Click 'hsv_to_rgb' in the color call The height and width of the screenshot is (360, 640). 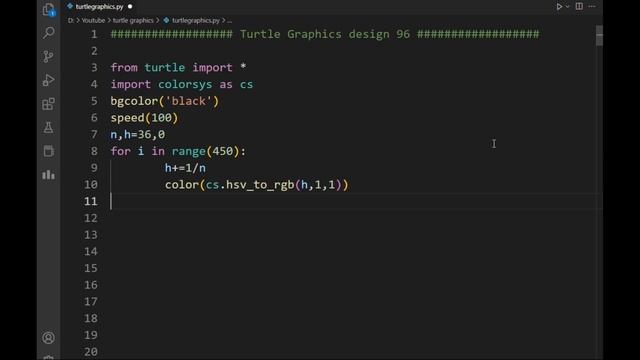tap(260, 185)
